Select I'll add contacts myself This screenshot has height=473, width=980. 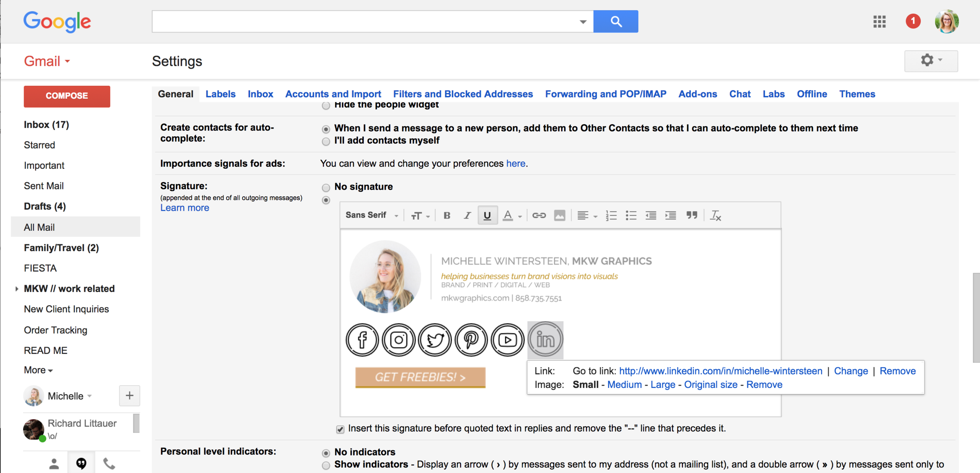coord(326,141)
